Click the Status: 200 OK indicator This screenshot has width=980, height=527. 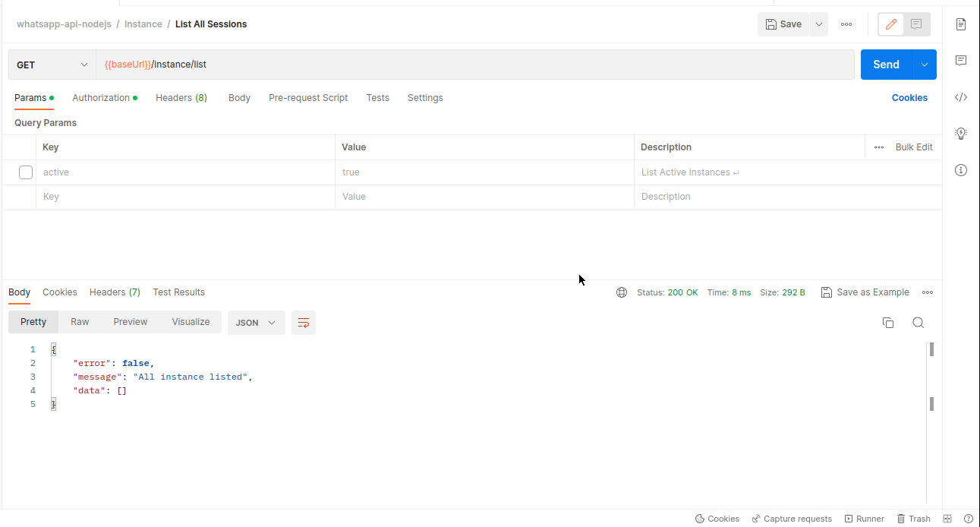[667, 292]
